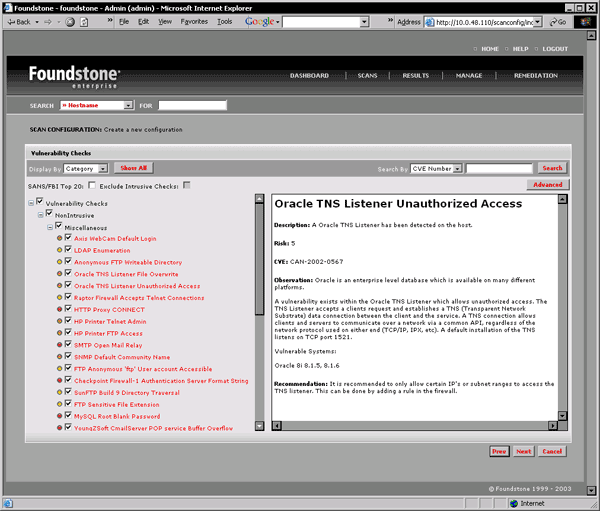Open the SCANS navigation tab
Image resolution: width=600 pixels, height=511 pixels.
(368, 76)
